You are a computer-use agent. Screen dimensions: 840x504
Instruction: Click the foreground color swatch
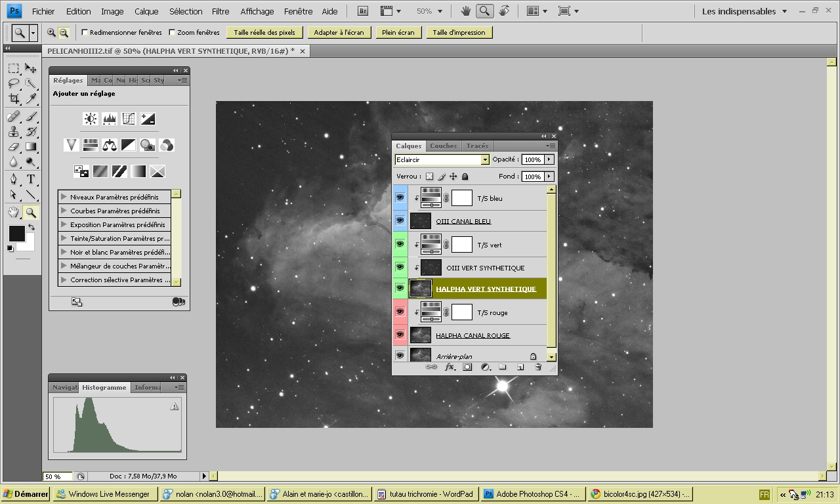point(16,233)
